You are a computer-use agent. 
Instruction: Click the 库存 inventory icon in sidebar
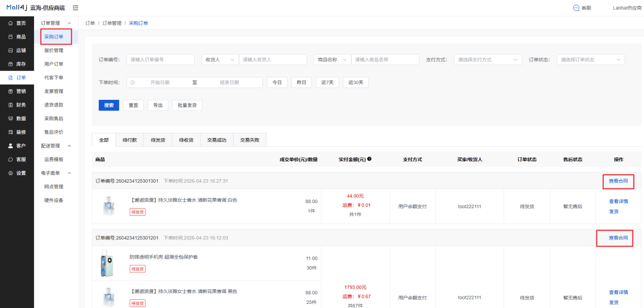click(x=11, y=64)
